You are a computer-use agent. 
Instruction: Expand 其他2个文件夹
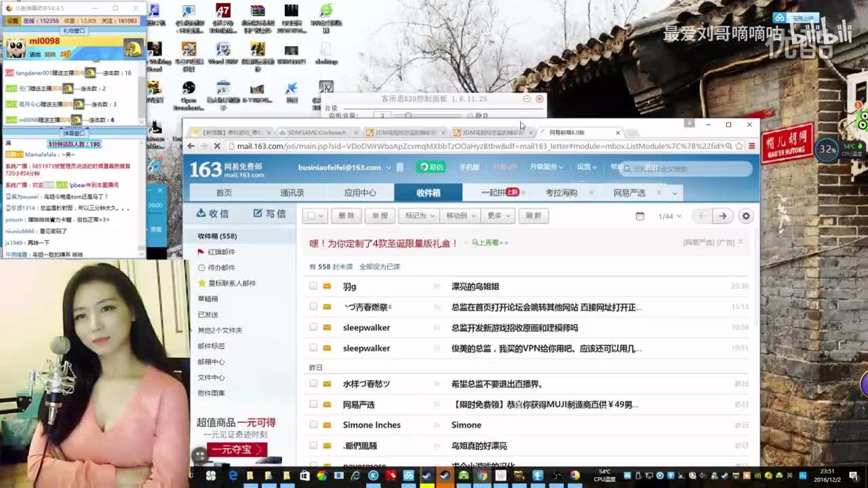(220, 330)
